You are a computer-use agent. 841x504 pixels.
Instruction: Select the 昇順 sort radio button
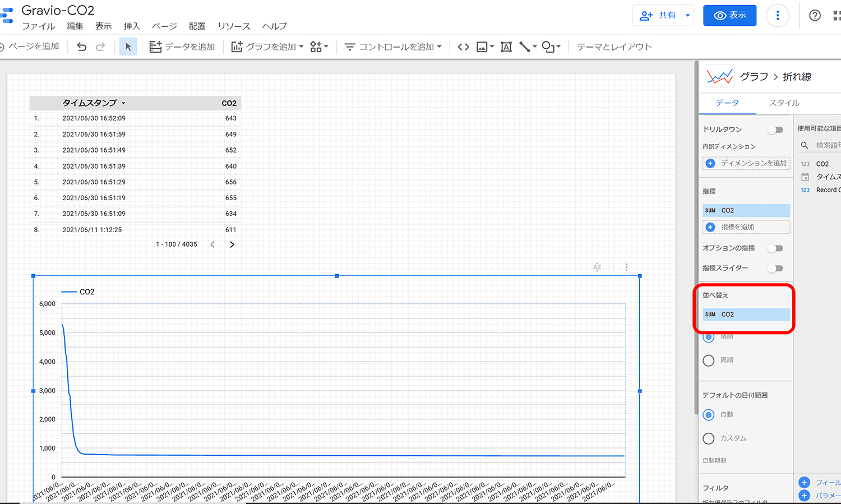(709, 360)
